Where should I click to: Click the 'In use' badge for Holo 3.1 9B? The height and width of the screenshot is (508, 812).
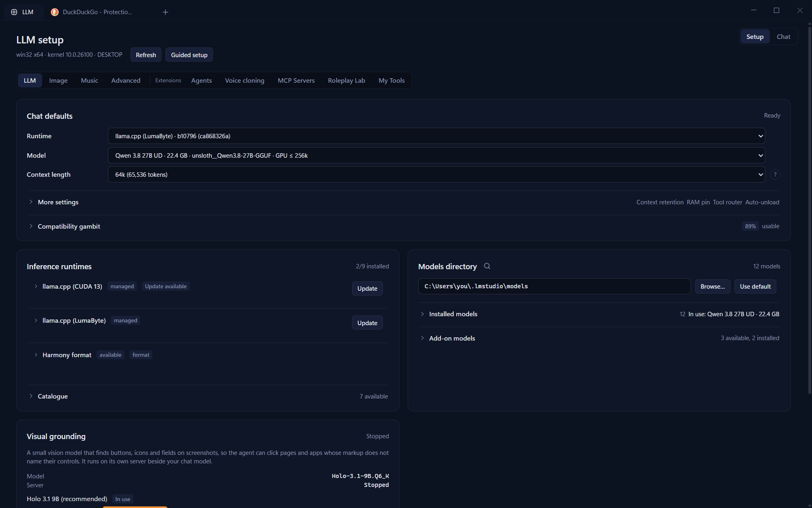coord(123,499)
